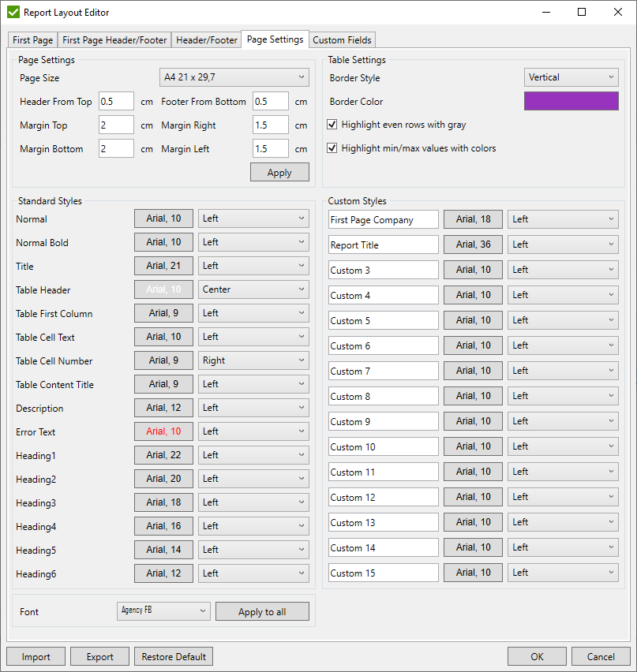Click the Heading1 Arial, 22 font button

[163, 455]
